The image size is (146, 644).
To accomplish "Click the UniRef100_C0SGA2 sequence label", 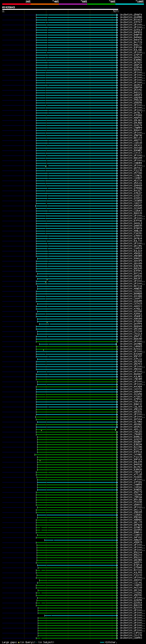I will [x=131, y=593].
